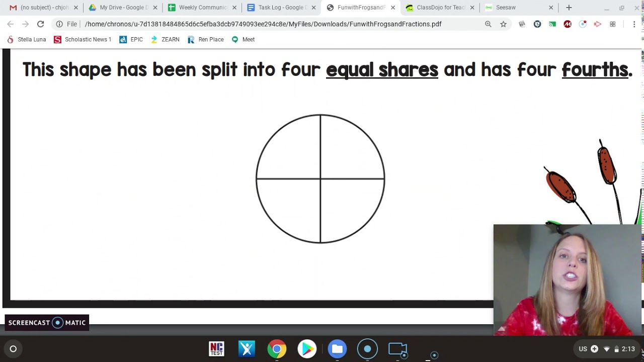Switch to the Gmail (no subject) tab
The image size is (644, 362).
pyautogui.click(x=39, y=8)
